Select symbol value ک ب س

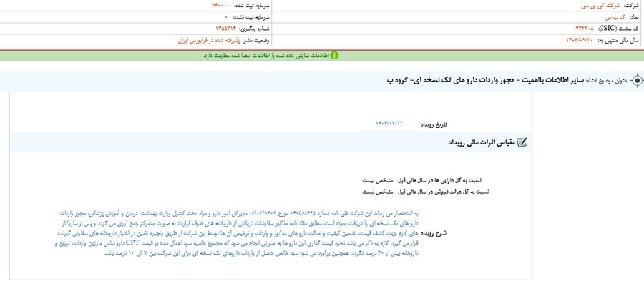pos(616,17)
